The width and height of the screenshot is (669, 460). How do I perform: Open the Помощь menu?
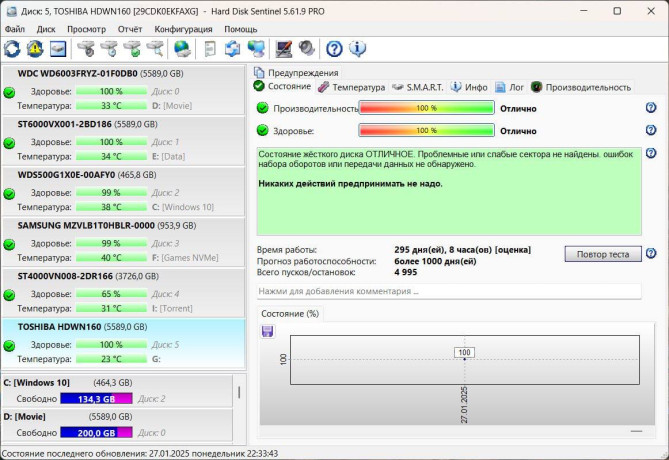pos(241,29)
